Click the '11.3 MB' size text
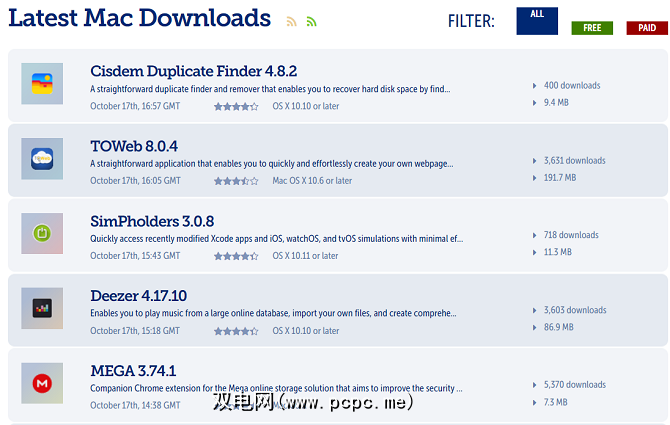 point(558,252)
